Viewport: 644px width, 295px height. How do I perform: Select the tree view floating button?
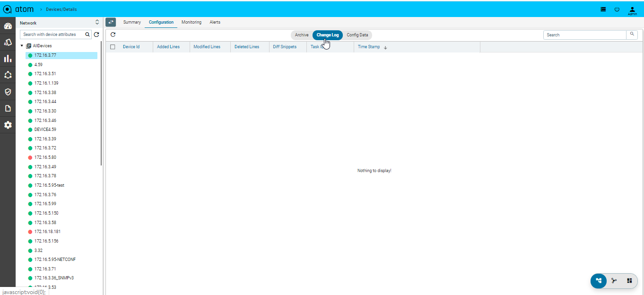tap(599, 280)
